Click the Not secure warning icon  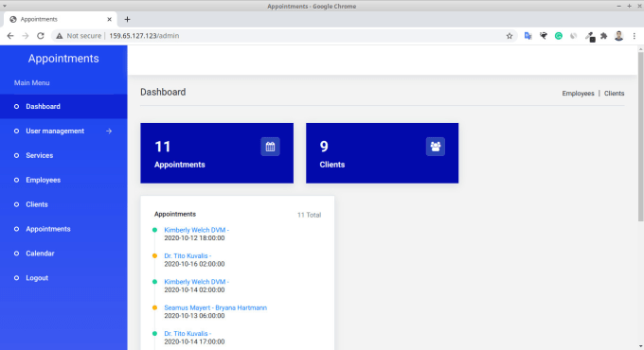tap(60, 36)
